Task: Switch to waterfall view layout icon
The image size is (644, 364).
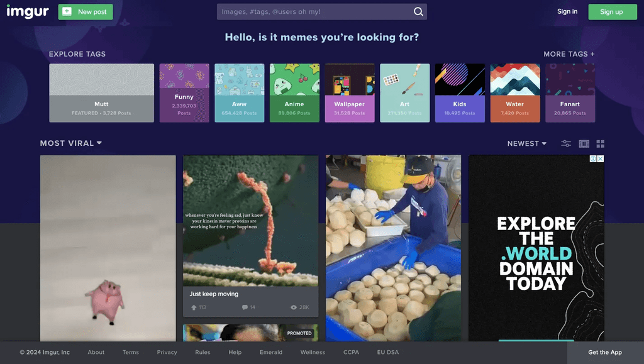Action: pyautogui.click(x=583, y=143)
